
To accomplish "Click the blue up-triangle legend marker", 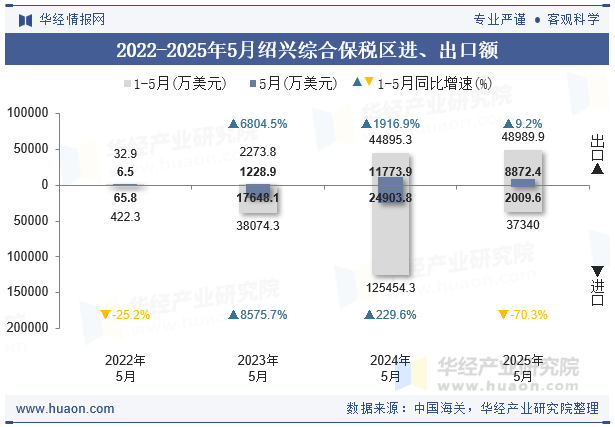I will tap(357, 82).
